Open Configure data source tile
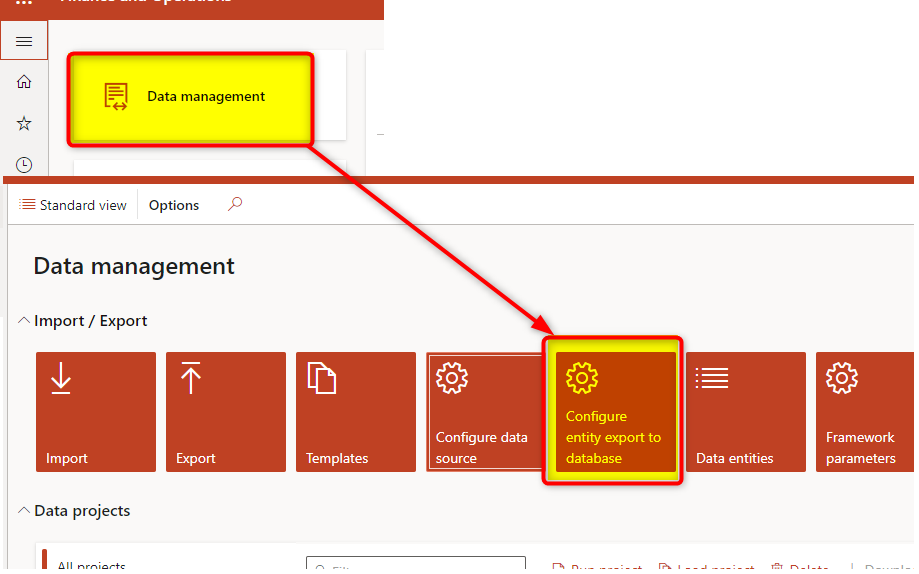The image size is (919, 574). [x=485, y=412]
